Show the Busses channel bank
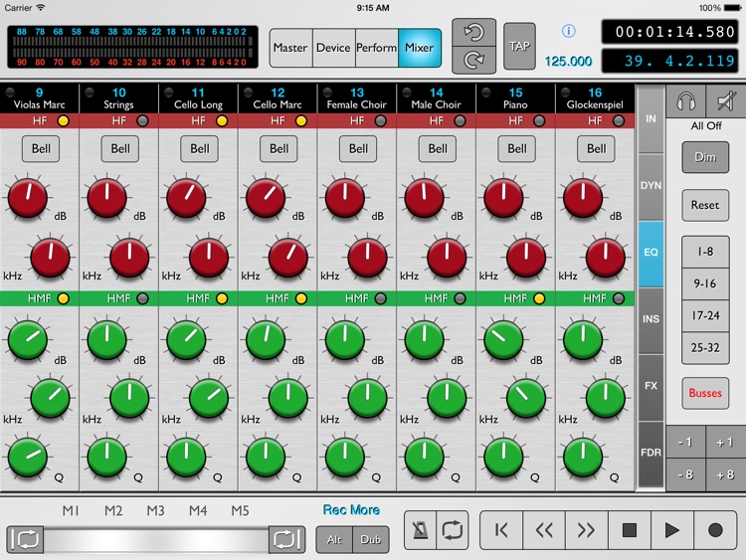The width and height of the screenshot is (746, 560). (x=704, y=393)
